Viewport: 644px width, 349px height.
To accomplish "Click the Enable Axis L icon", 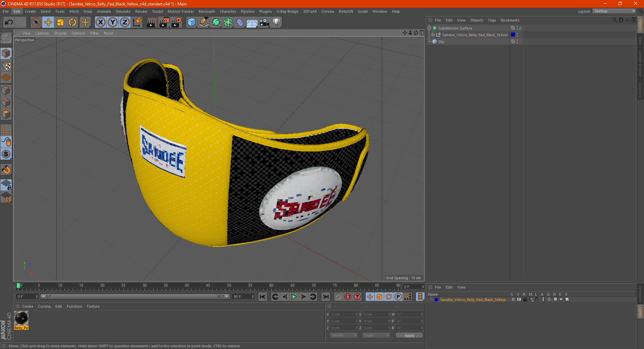I will click(6, 130).
